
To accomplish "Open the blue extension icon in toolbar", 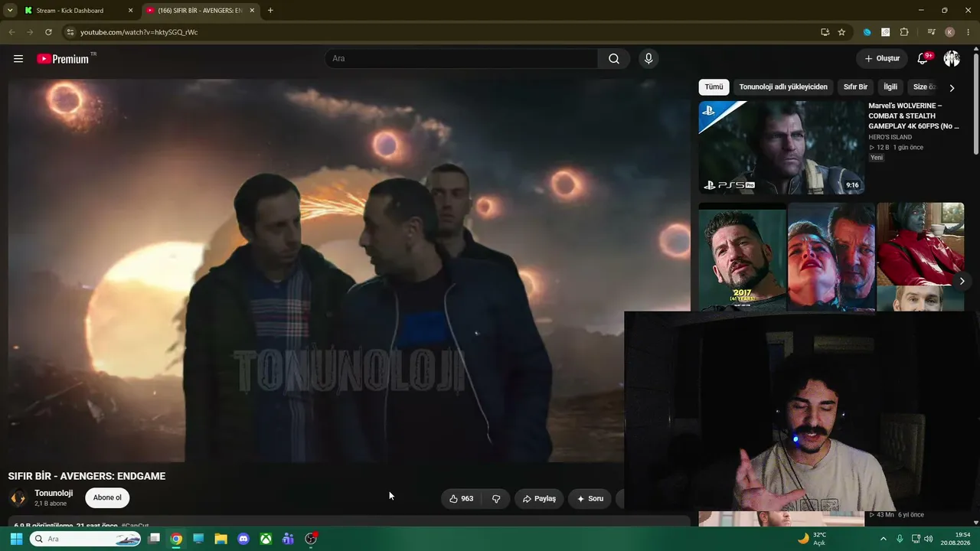I will click(x=867, y=32).
